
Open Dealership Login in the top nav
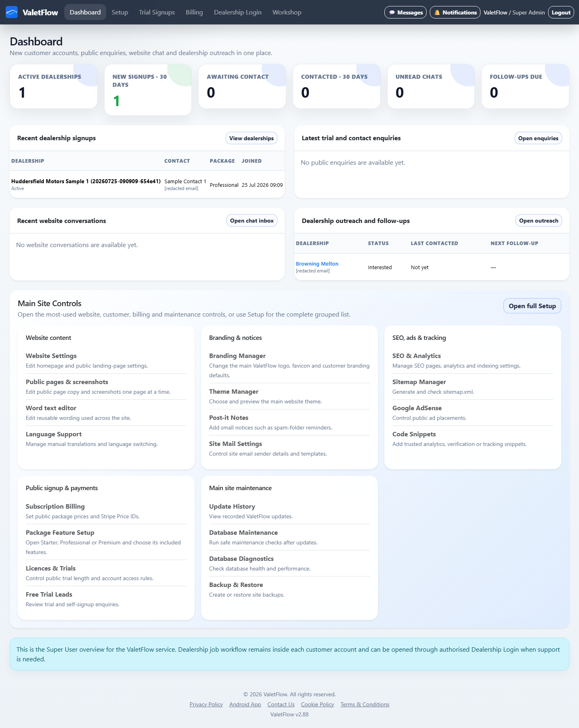[x=238, y=12]
